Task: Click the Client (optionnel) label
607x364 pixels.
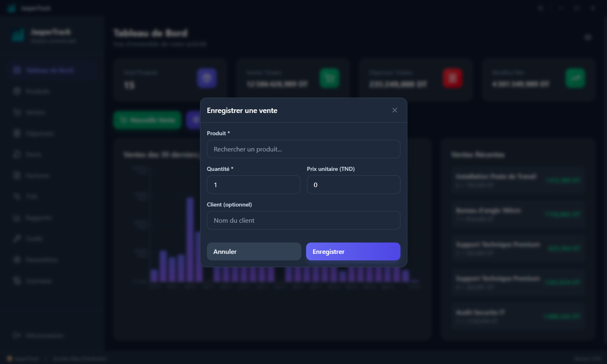Action: 229,204
